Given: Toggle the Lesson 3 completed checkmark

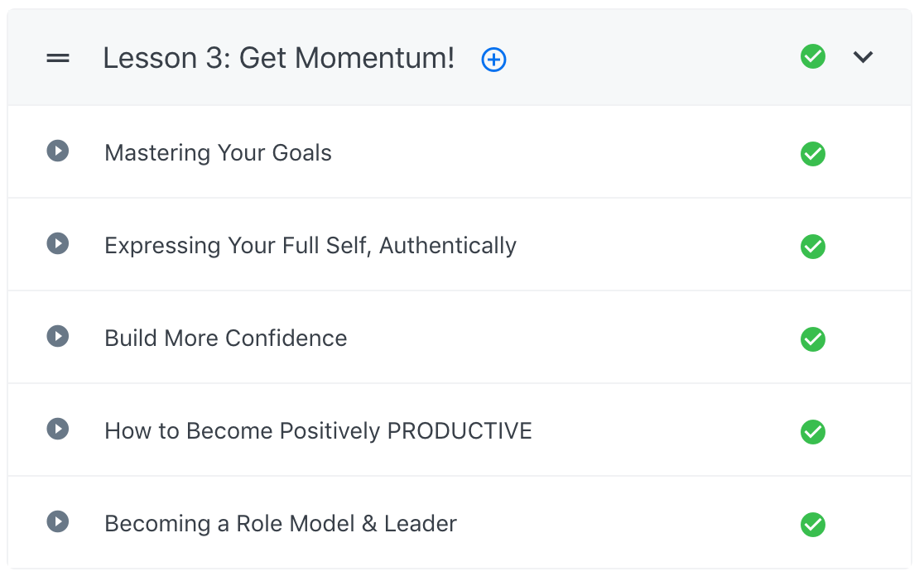Looking at the screenshot, I should coord(813,57).
